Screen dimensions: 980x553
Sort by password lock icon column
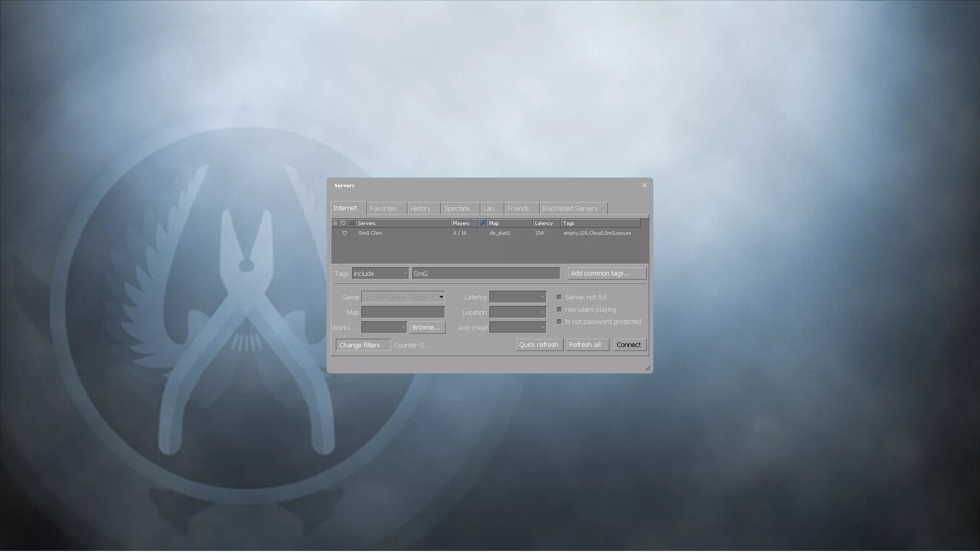pos(335,223)
